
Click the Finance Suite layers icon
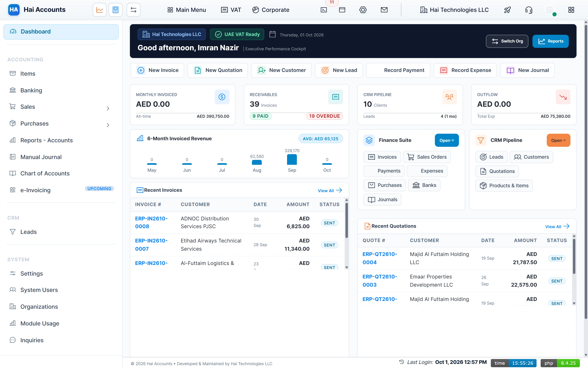click(369, 140)
